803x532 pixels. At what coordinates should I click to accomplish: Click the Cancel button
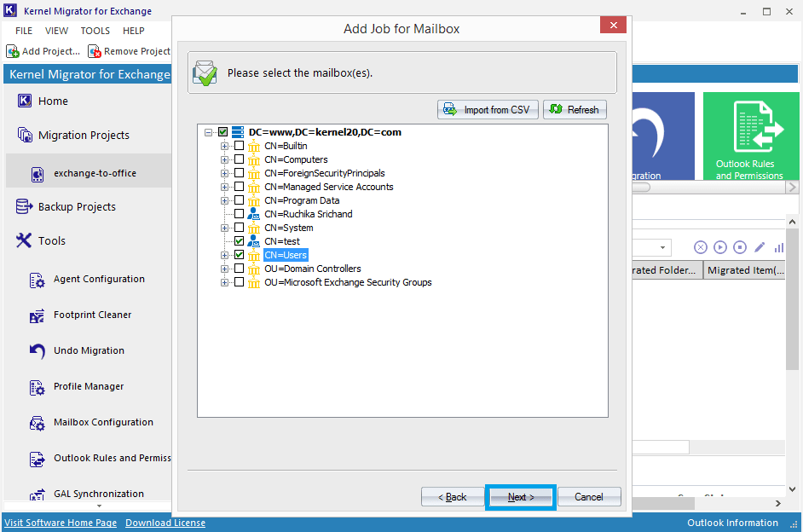click(x=589, y=497)
